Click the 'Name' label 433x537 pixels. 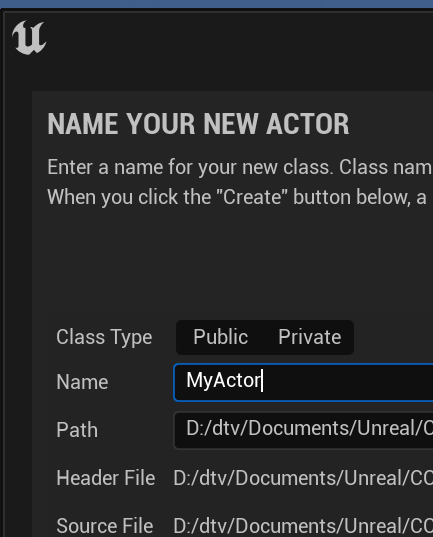[82, 382]
